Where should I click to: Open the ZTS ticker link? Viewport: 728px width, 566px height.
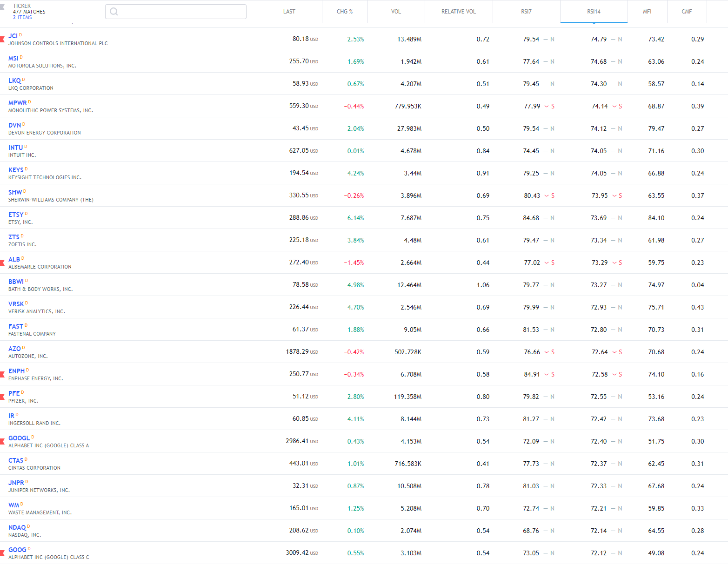[x=14, y=237]
